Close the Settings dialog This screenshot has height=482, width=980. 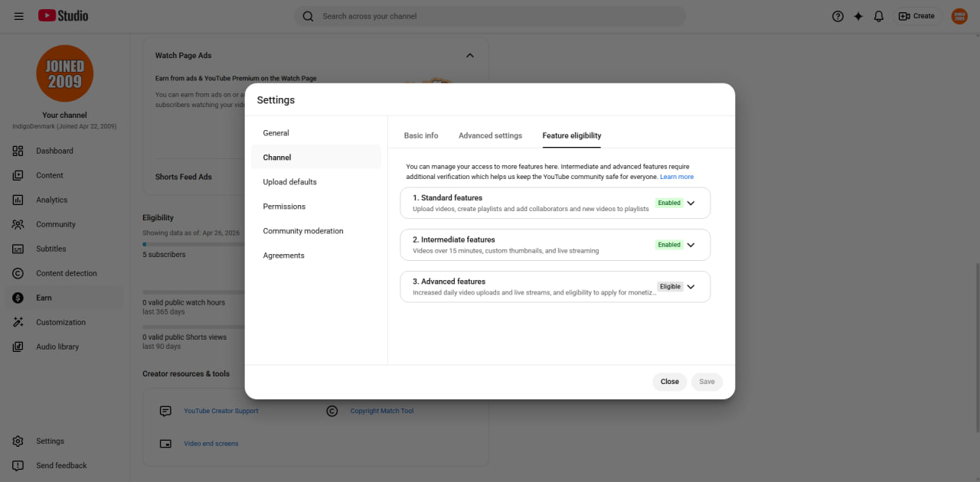(x=670, y=382)
